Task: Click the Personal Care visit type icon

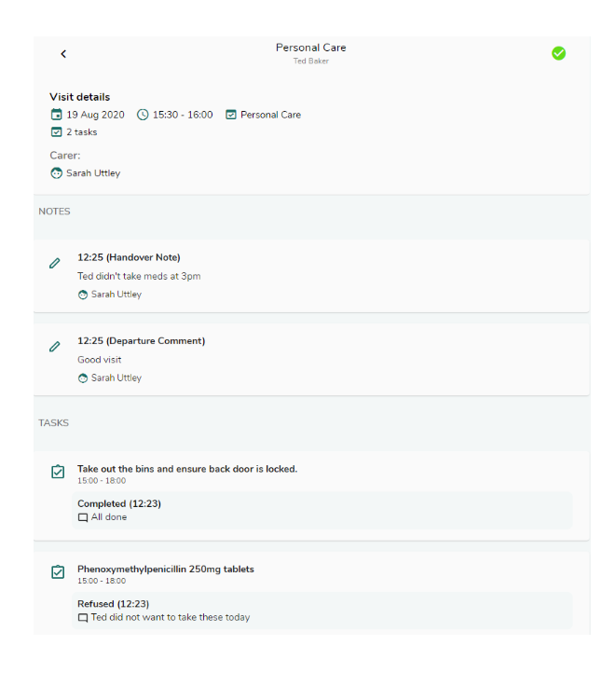Action: (231, 115)
